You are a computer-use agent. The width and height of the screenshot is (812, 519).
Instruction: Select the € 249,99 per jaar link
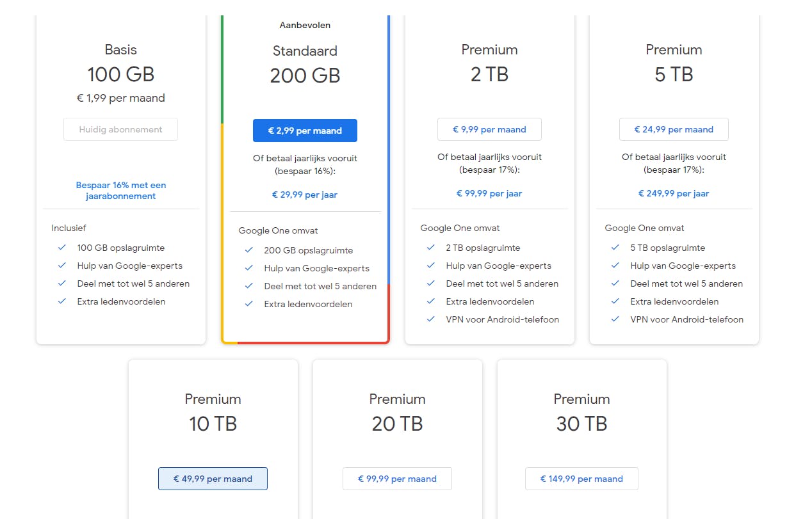(x=674, y=193)
